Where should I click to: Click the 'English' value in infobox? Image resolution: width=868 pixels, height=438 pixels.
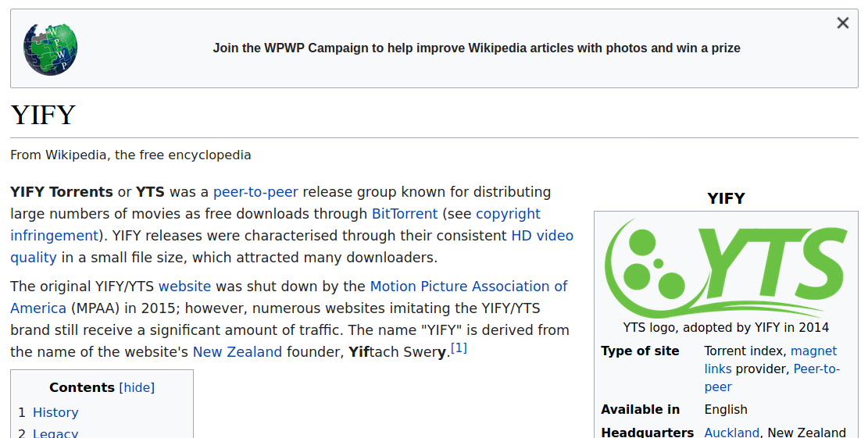[x=726, y=410]
